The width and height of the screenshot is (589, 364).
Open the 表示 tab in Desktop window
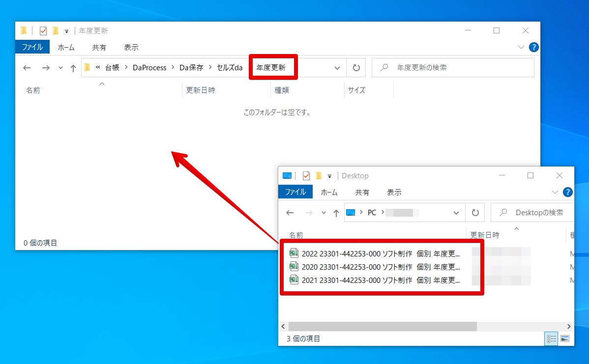click(394, 192)
